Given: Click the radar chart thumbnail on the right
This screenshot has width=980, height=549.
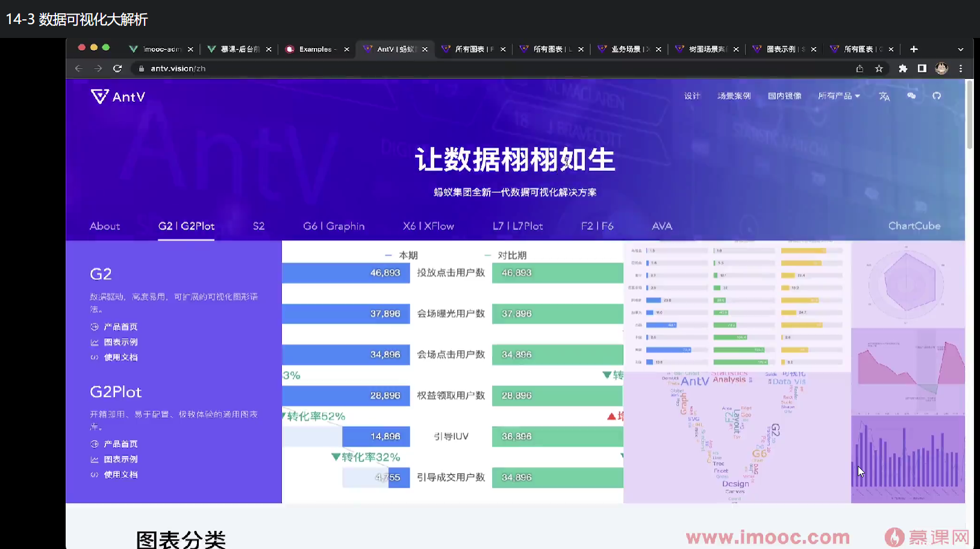Looking at the screenshot, I should 907,283.
